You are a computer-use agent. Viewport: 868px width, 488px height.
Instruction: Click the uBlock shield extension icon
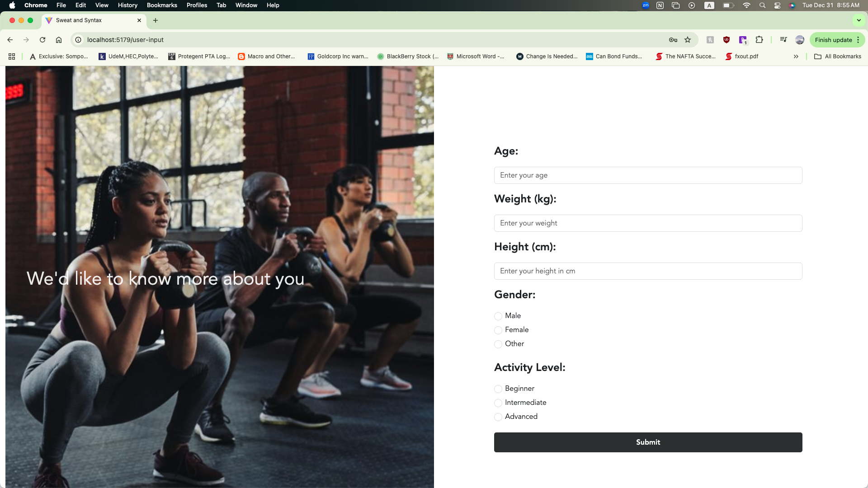click(x=726, y=40)
